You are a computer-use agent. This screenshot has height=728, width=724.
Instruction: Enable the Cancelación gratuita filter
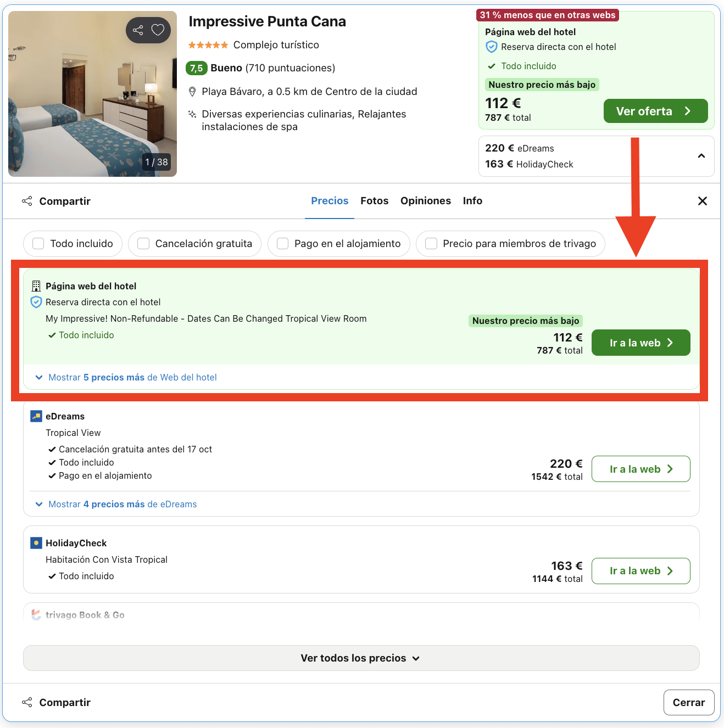tap(143, 243)
